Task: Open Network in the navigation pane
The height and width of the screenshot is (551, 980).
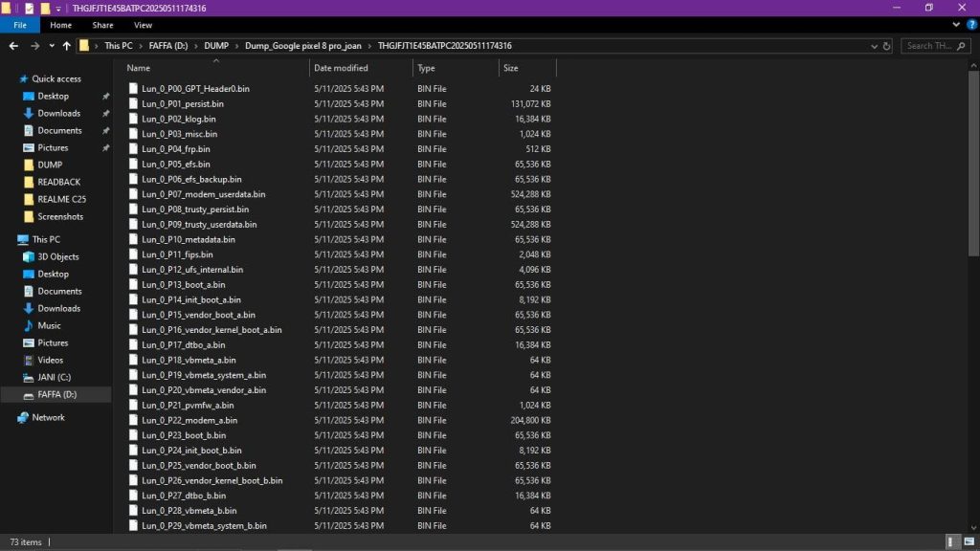Action: tap(48, 417)
